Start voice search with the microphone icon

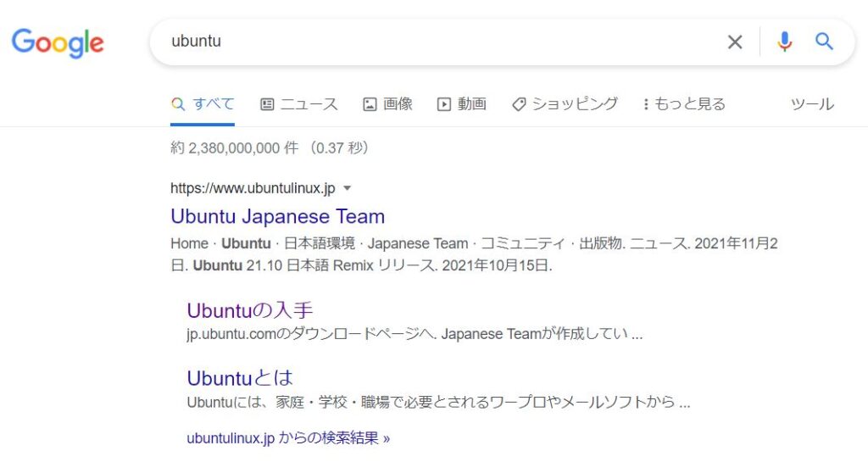[x=784, y=42]
